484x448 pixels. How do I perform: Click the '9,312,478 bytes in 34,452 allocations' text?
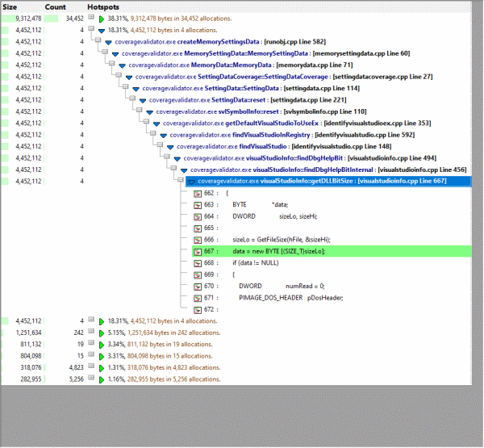(181, 19)
